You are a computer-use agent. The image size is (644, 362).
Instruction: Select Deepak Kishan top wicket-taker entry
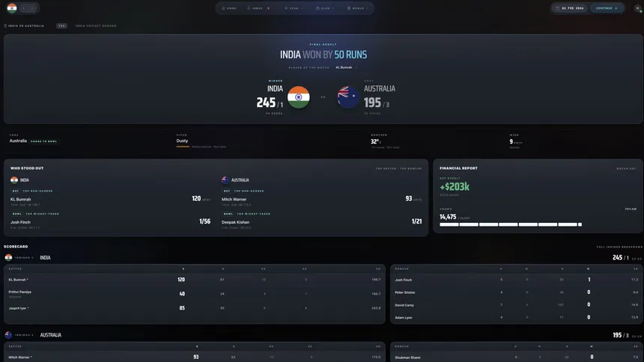pyautogui.click(x=321, y=222)
